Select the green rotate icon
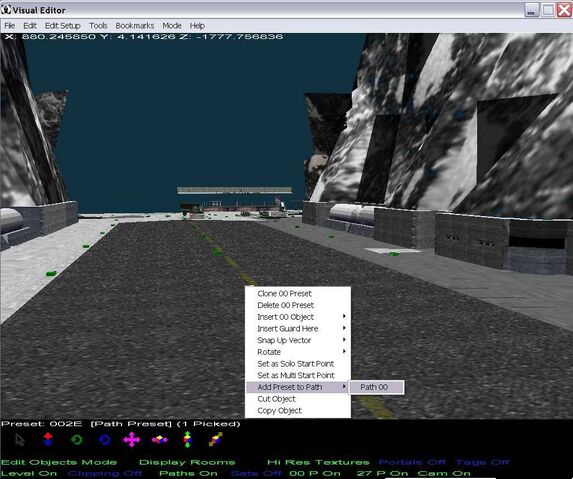 [x=76, y=439]
